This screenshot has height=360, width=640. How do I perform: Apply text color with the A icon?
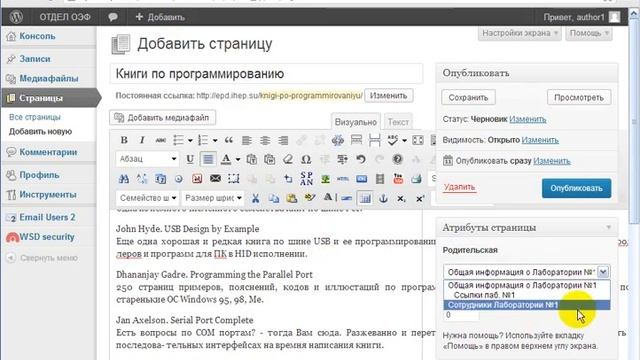pyautogui.click(x=226, y=159)
